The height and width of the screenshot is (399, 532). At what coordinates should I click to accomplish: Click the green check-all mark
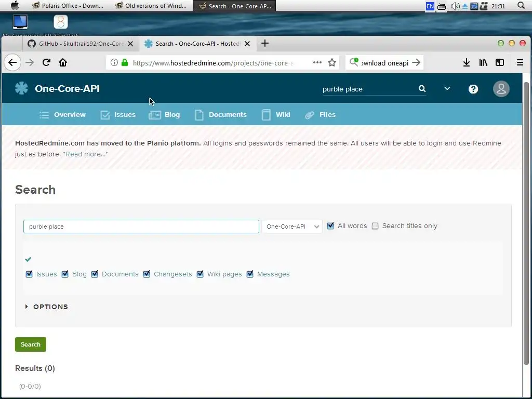coord(28,259)
